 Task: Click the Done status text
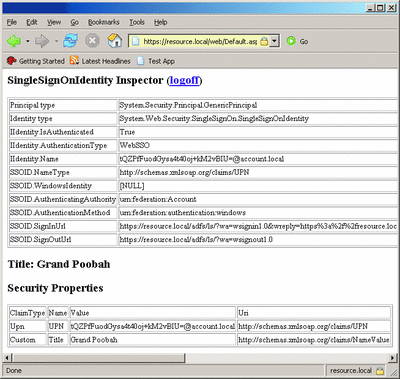pos(14,371)
